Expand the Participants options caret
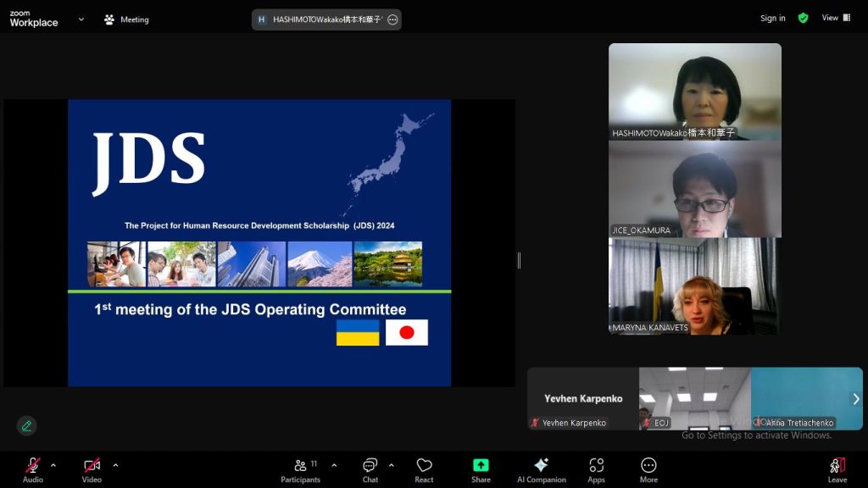Image resolution: width=868 pixels, height=488 pixels. (334, 465)
